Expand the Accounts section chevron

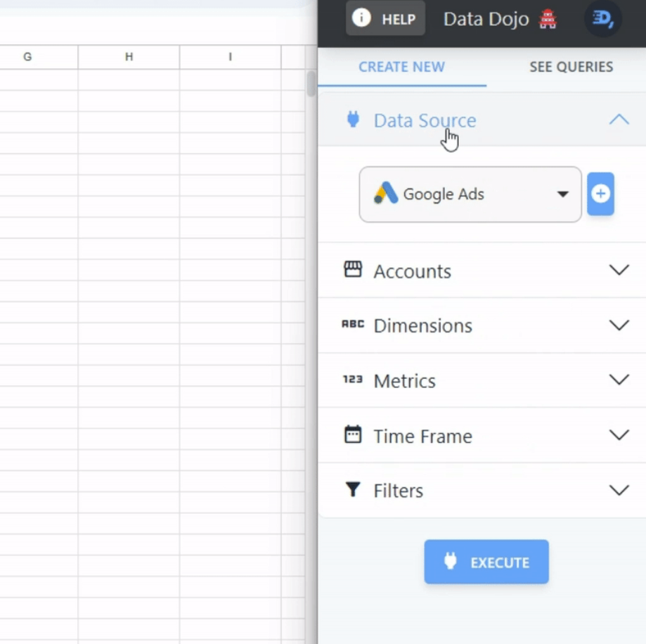pos(619,270)
